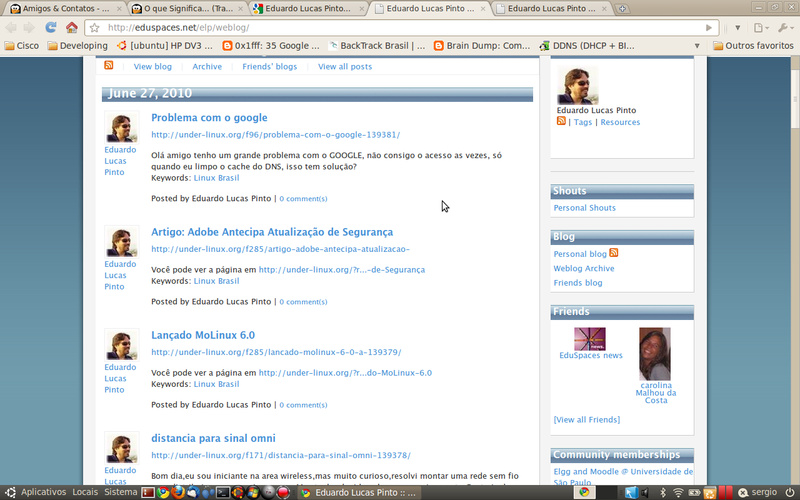800x500 pixels.
Task: Bookmark this page with the star icon
Action: [x=95, y=28]
